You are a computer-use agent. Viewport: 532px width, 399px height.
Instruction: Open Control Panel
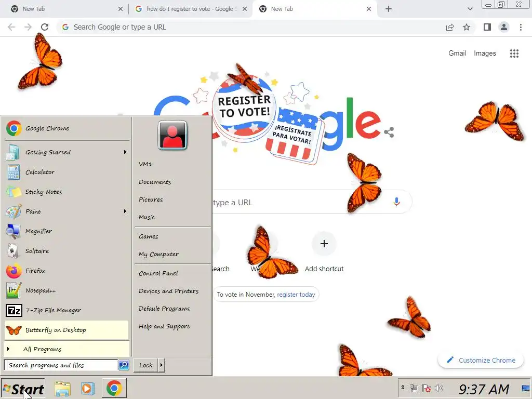[x=158, y=273]
